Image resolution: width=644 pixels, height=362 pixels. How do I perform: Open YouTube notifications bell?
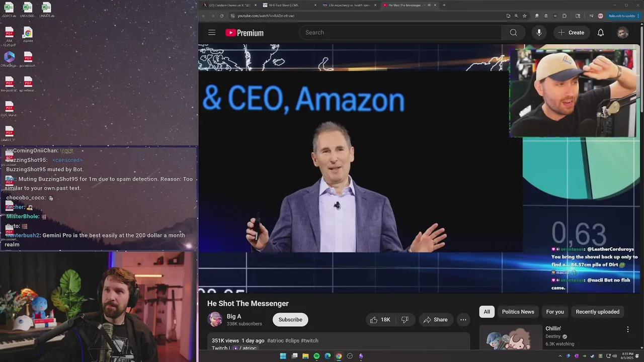point(601,33)
